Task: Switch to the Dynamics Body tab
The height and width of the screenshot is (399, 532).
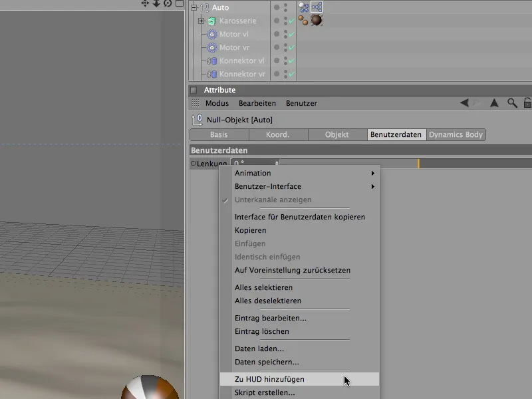Action: [x=456, y=134]
